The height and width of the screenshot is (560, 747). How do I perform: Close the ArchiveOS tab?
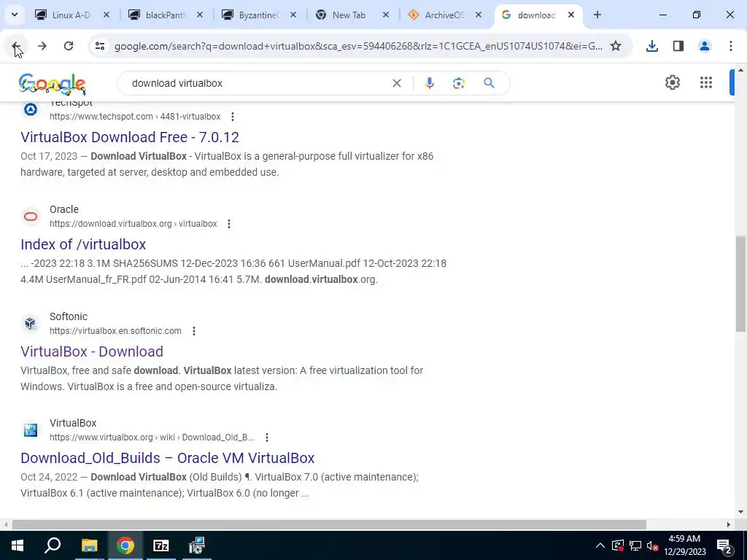(478, 15)
